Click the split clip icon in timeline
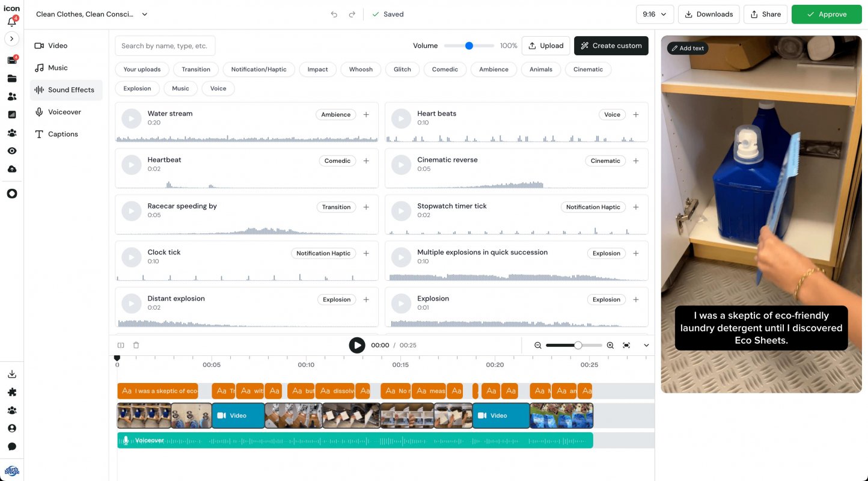Image resolution: width=868 pixels, height=481 pixels. 121,345
